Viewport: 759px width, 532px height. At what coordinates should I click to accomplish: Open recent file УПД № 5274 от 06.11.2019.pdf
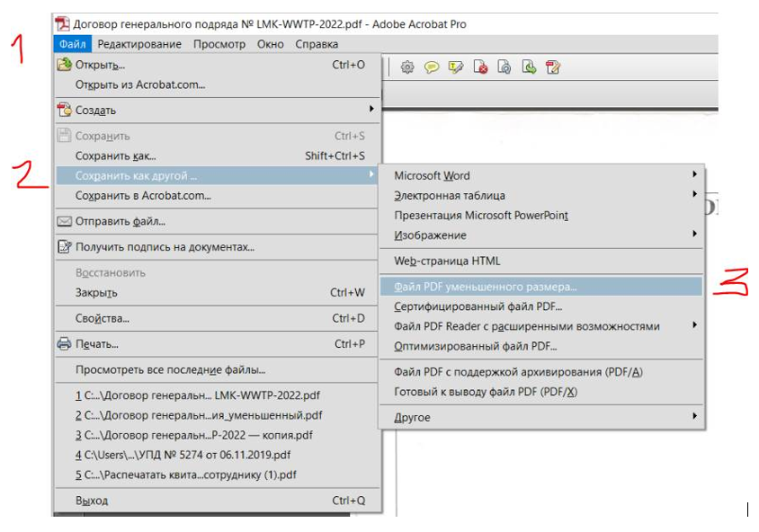pyautogui.click(x=217, y=455)
